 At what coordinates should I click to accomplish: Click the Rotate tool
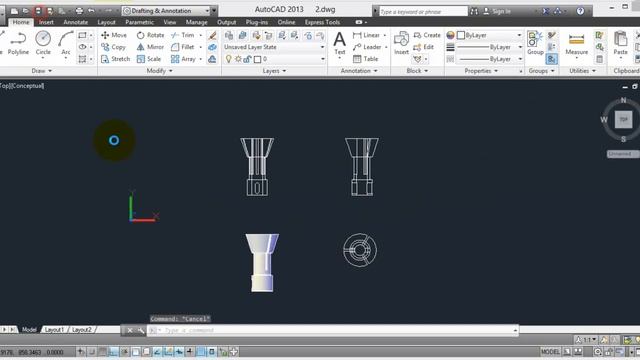150,35
